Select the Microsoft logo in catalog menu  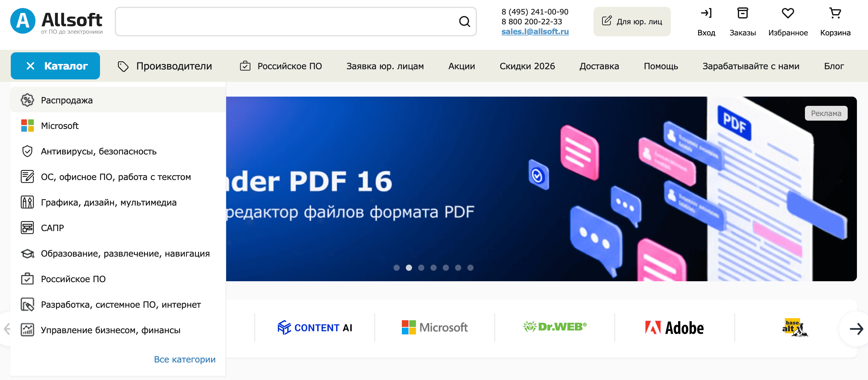(x=27, y=126)
